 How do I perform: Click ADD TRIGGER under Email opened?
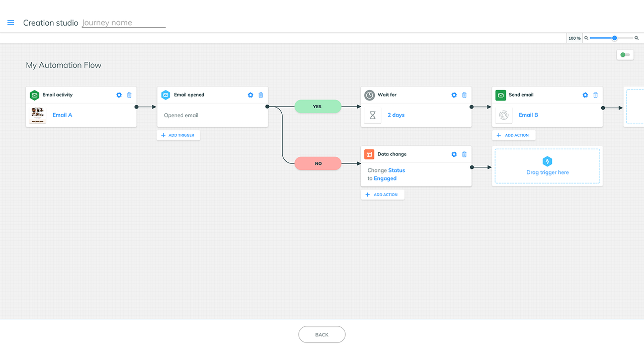coord(178,135)
